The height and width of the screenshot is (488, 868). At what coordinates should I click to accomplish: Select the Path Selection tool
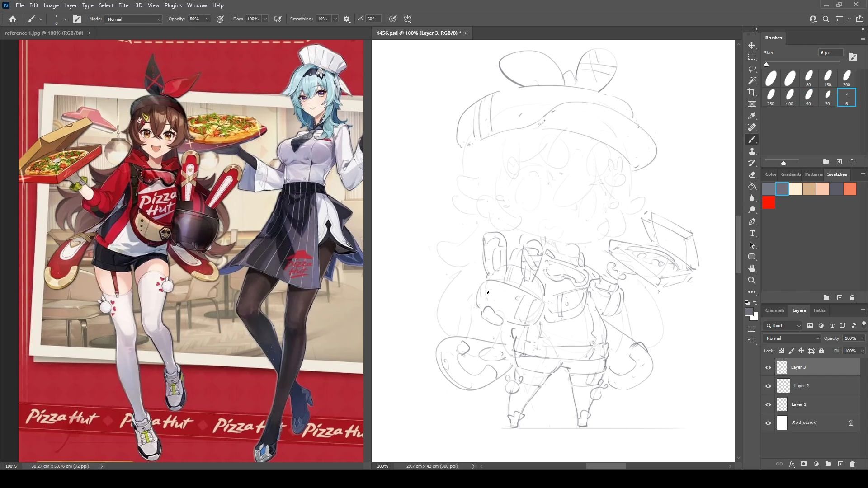752,245
